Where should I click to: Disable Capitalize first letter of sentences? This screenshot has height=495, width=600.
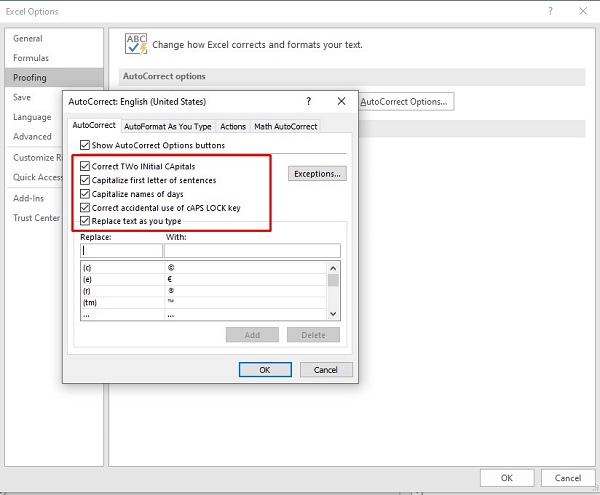[85, 180]
